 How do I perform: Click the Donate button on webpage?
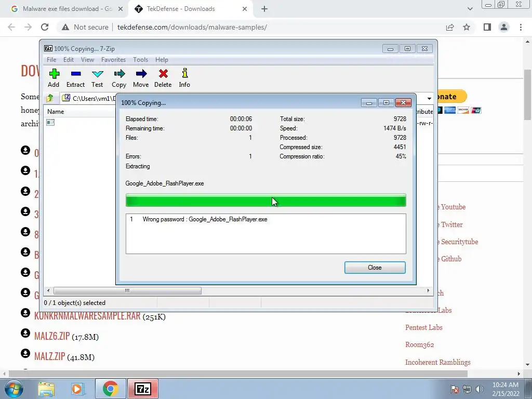pyautogui.click(x=452, y=96)
